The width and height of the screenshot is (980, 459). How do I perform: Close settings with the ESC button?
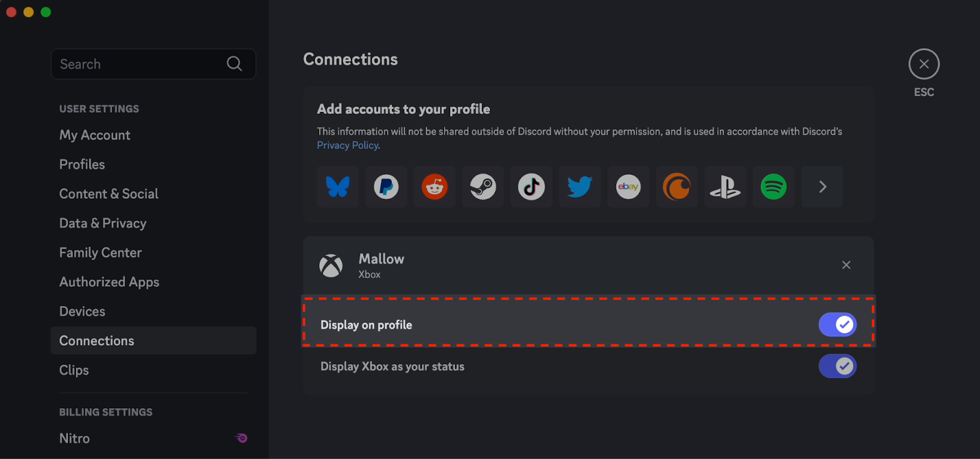pyautogui.click(x=924, y=64)
